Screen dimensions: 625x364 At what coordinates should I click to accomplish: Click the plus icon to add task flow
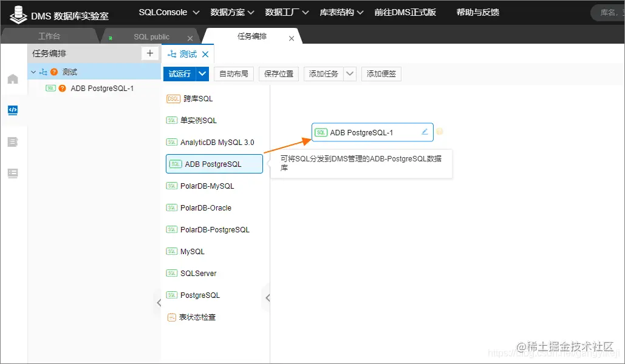coord(150,53)
